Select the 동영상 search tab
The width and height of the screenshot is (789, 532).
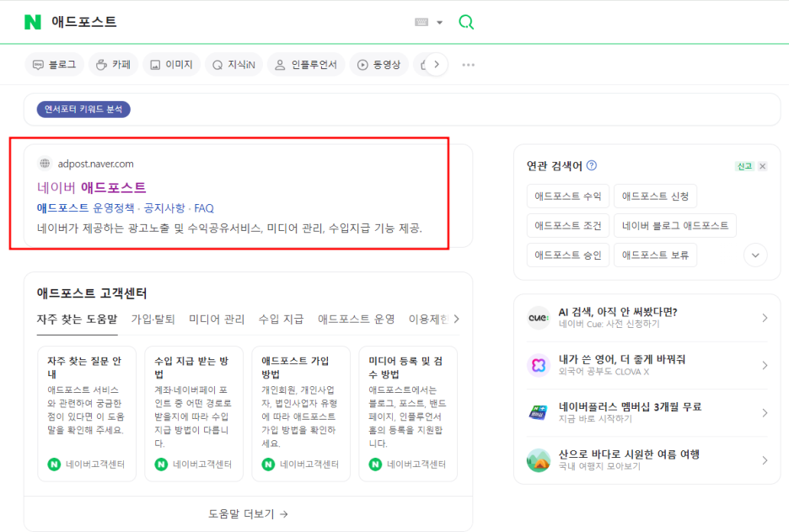[378, 65]
